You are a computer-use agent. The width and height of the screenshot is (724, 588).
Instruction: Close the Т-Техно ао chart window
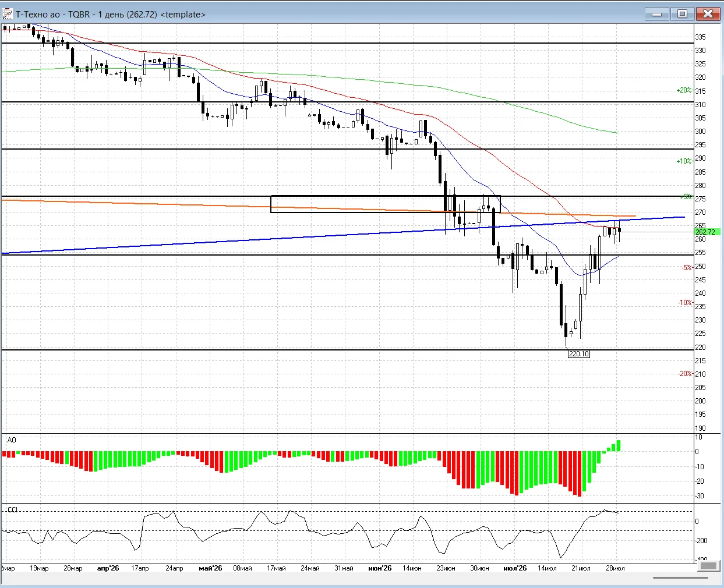pyautogui.click(x=708, y=14)
